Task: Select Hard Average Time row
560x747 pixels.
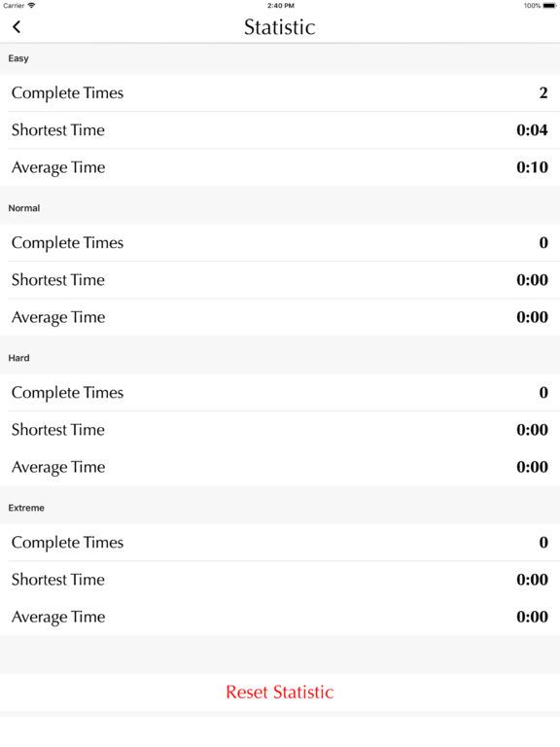Action: point(280,467)
